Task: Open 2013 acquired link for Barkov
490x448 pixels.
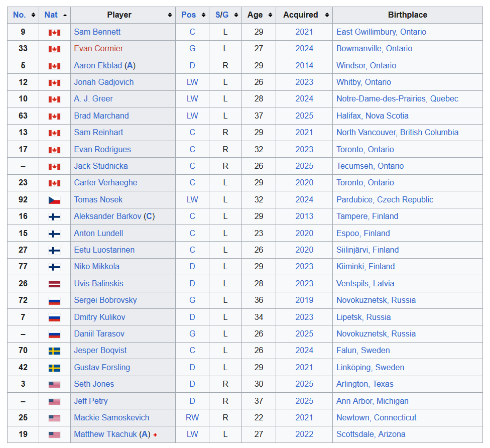Action: coord(304,216)
